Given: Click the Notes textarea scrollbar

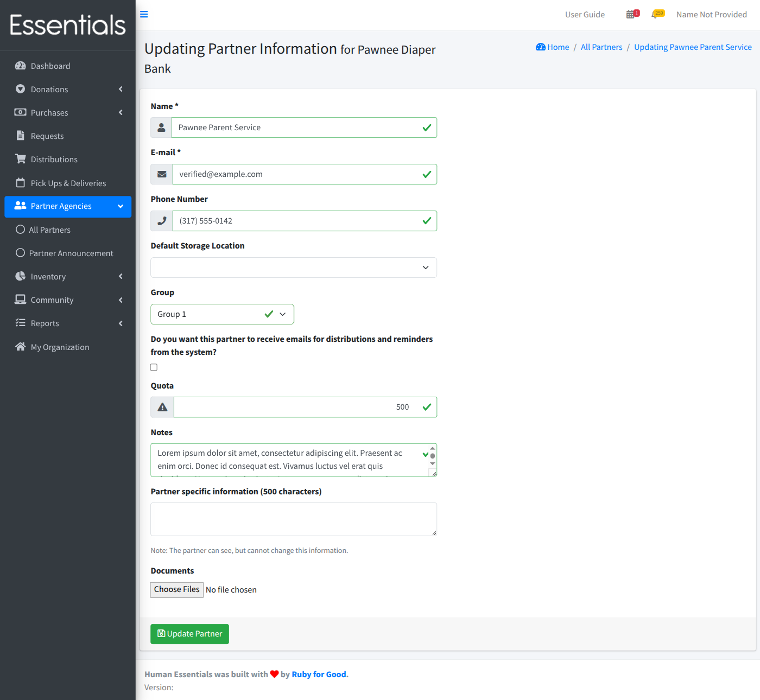Looking at the screenshot, I should (x=433, y=456).
